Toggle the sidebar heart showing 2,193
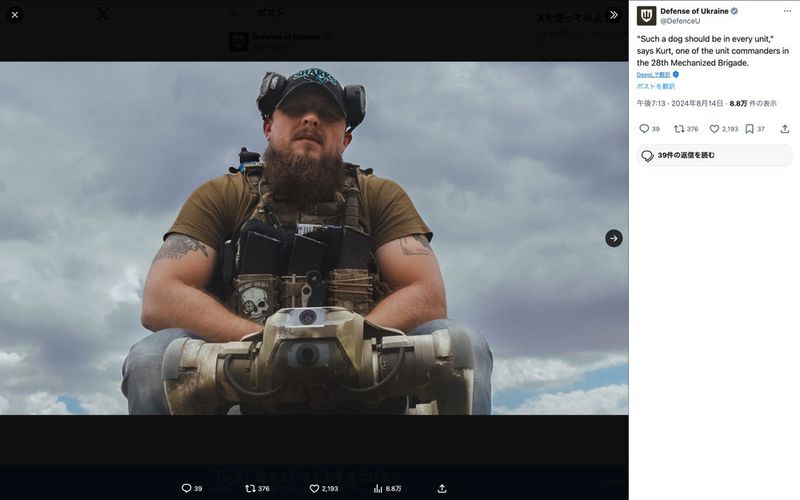Image resolution: width=800 pixels, height=500 pixels. click(715, 129)
